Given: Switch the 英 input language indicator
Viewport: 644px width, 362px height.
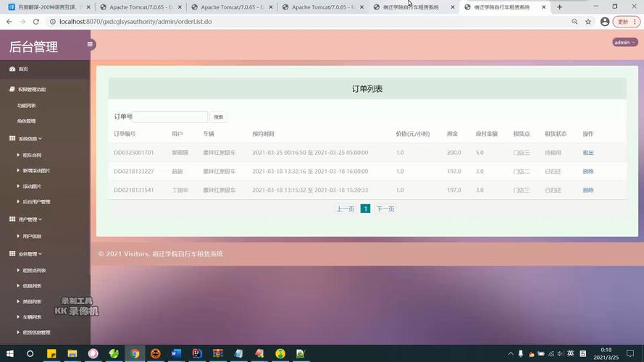Looking at the screenshot, I should click(x=571, y=353).
